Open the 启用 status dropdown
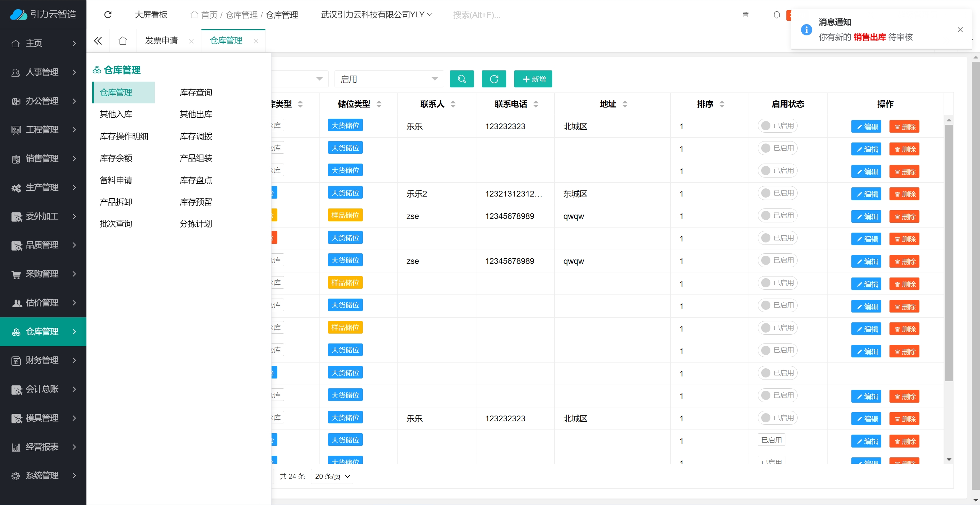Screen dimensions: 980x505 point(389,79)
